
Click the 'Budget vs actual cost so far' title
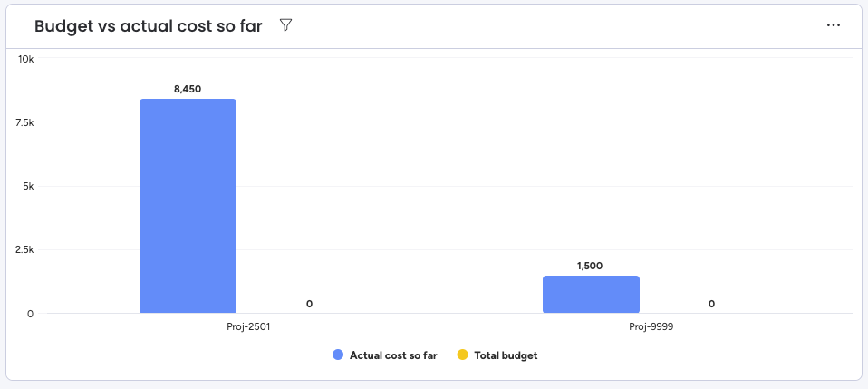coord(148,26)
